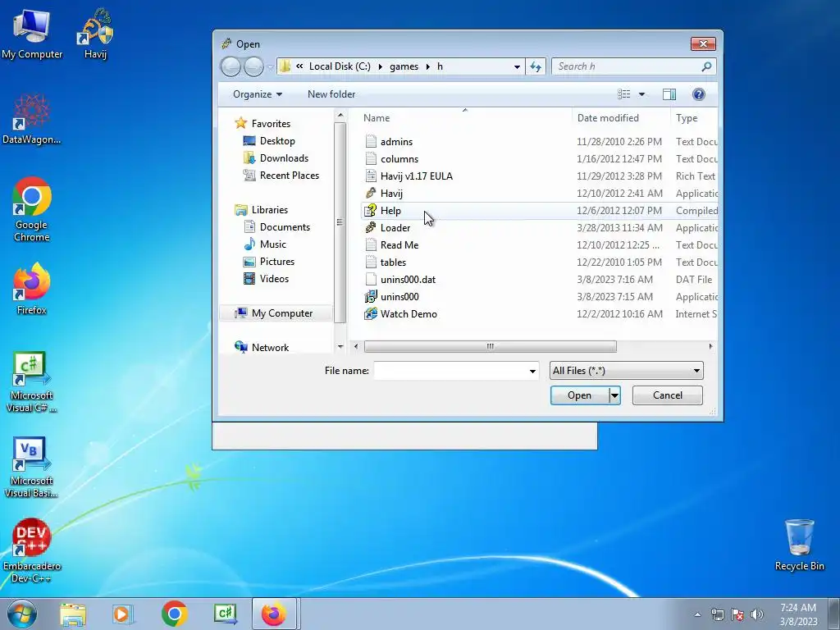
Task: Open Microsoft Visual Basic desktop shortcut
Action: (32, 468)
